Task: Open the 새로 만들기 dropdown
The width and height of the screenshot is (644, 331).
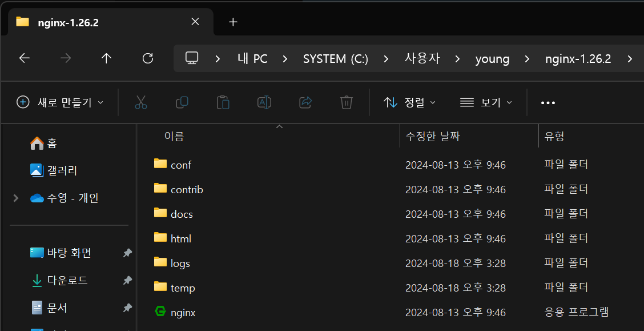Action: 60,102
